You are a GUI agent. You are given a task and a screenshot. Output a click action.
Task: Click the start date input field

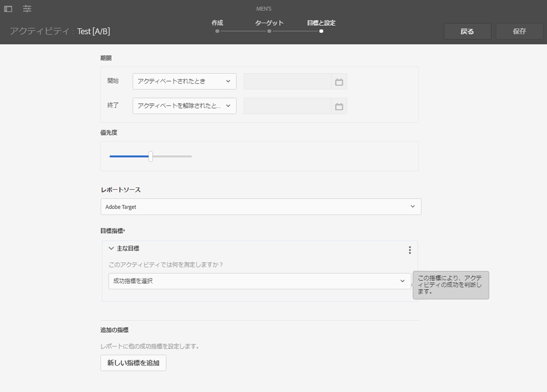click(288, 82)
